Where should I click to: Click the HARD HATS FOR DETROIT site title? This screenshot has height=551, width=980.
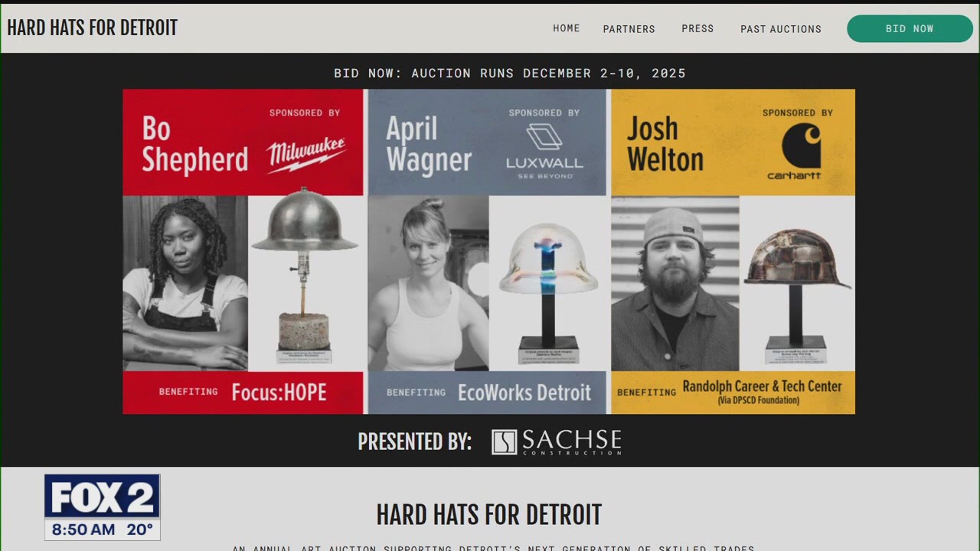click(92, 28)
